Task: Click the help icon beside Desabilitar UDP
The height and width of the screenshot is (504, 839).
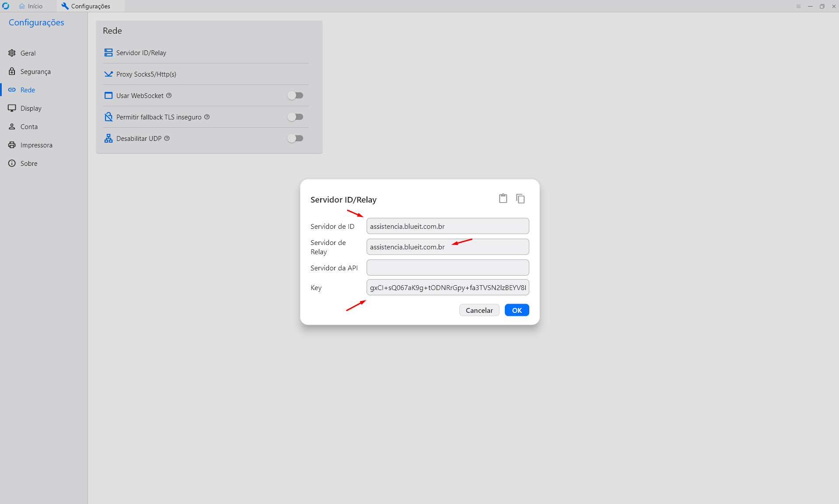Action: tap(167, 138)
